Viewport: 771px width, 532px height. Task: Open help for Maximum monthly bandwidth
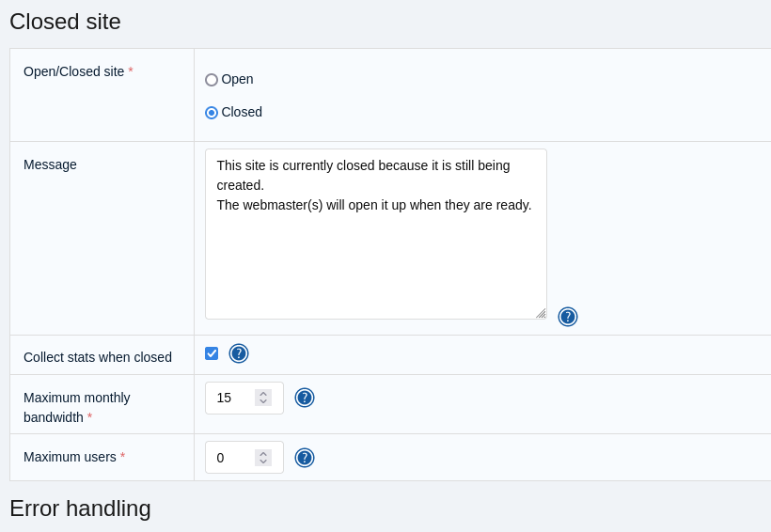click(x=305, y=398)
